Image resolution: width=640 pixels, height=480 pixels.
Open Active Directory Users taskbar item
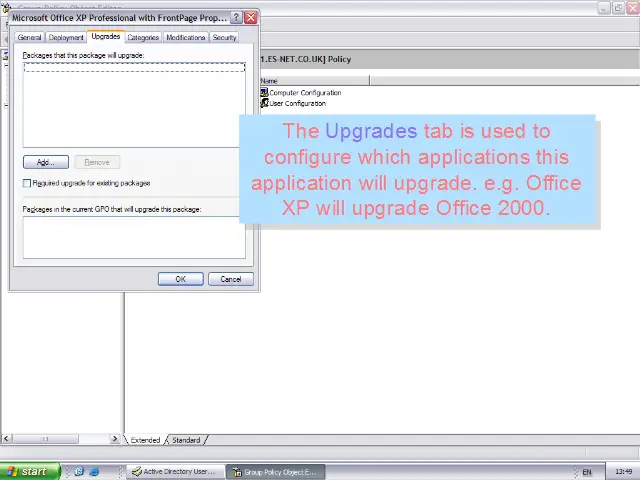coord(176,472)
